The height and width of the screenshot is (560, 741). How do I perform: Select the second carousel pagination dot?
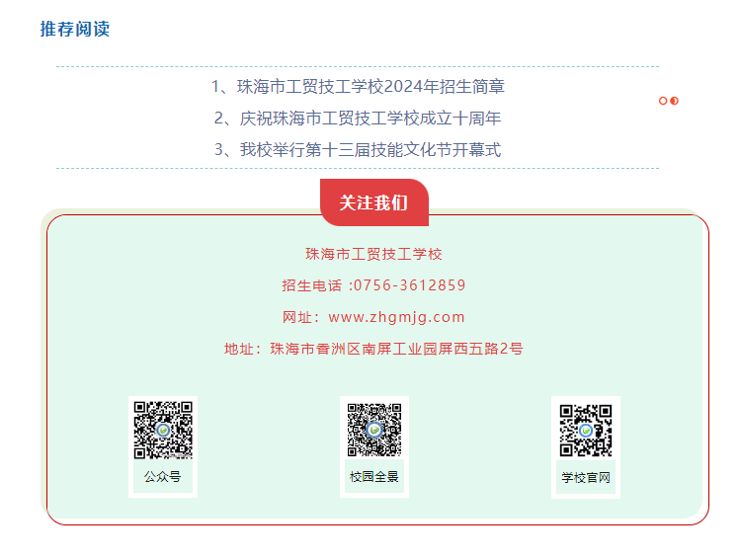(x=675, y=101)
